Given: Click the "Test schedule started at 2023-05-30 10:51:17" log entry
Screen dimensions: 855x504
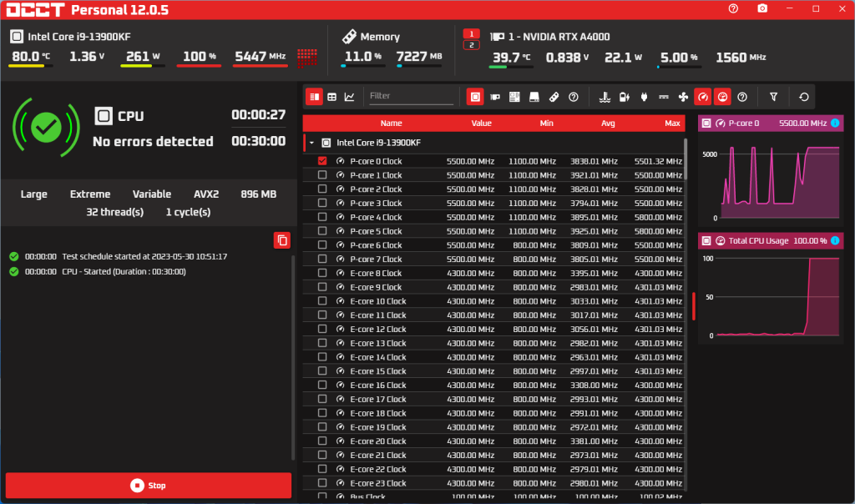Looking at the screenshot, I should point(144,256).
